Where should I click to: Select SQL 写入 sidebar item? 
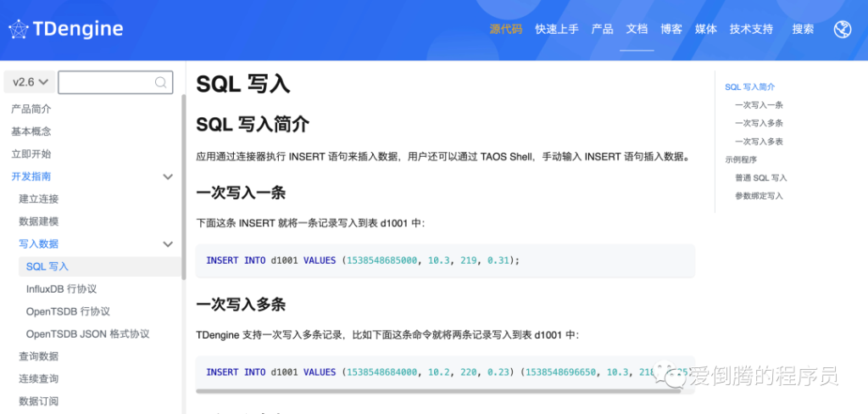[100, 266]
